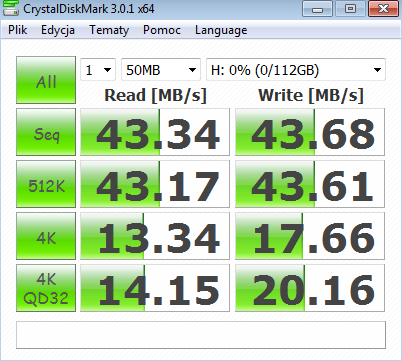Click the empty comment field at bottom

pyautogui.click(x=201, y=335)
